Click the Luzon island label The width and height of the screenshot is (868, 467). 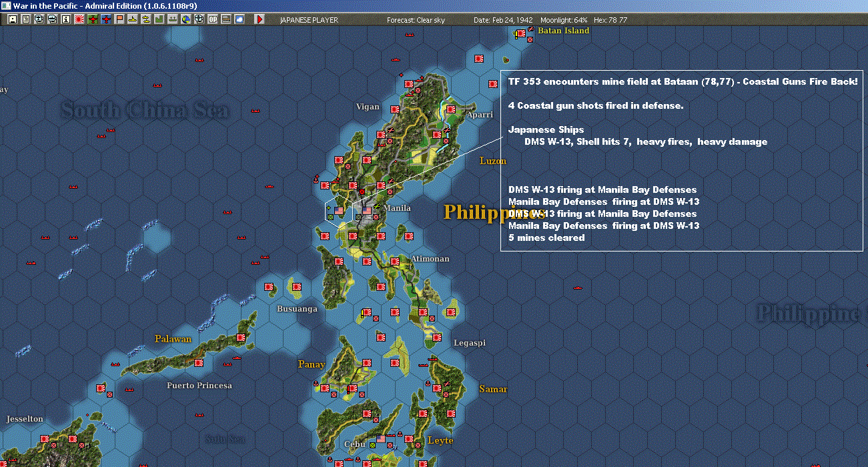(x=493, y=161)
